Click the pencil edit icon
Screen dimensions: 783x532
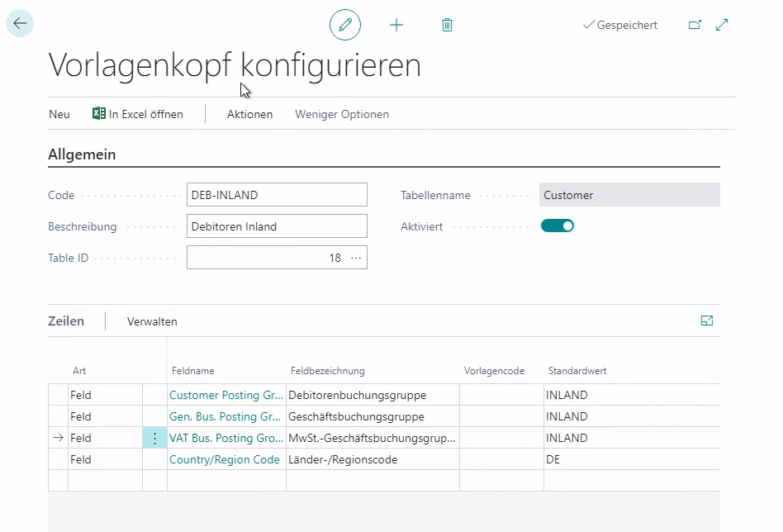pos(345,25)
